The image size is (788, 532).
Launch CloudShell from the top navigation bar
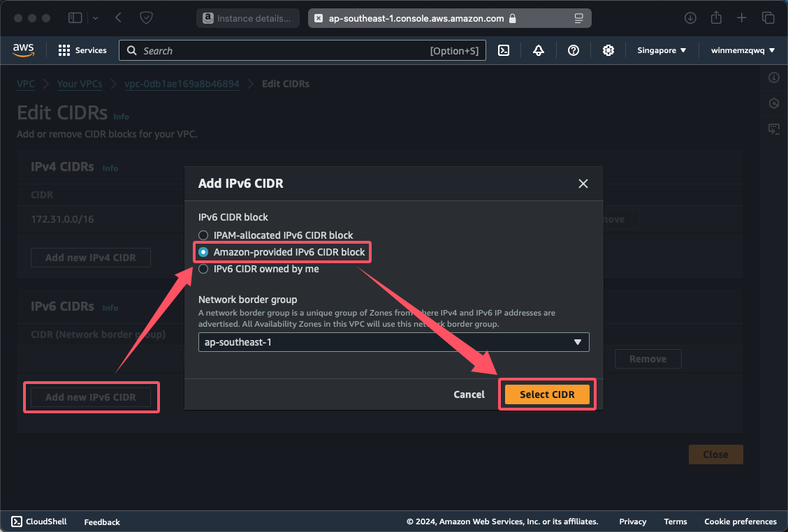click(x=504, y=50)
